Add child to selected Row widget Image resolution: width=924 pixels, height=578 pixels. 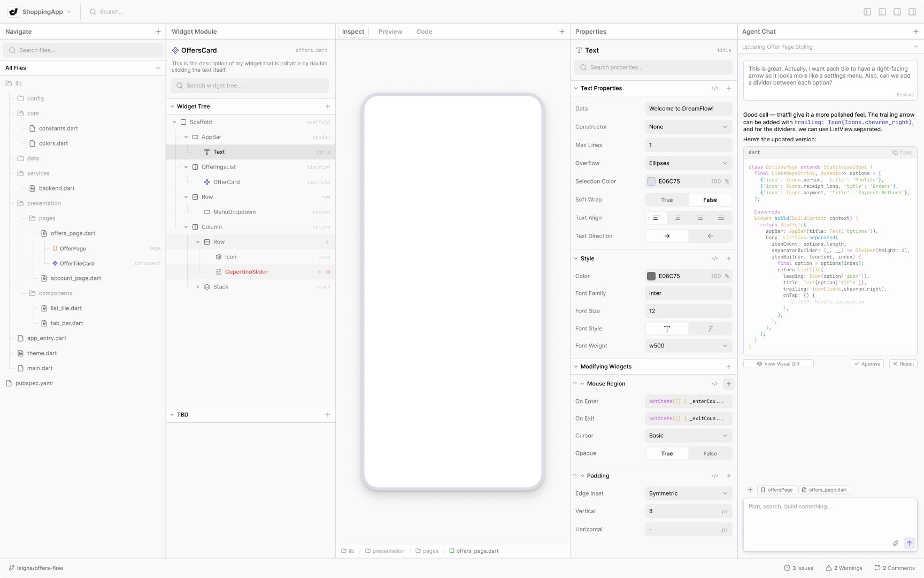click(x=328, y=242)
